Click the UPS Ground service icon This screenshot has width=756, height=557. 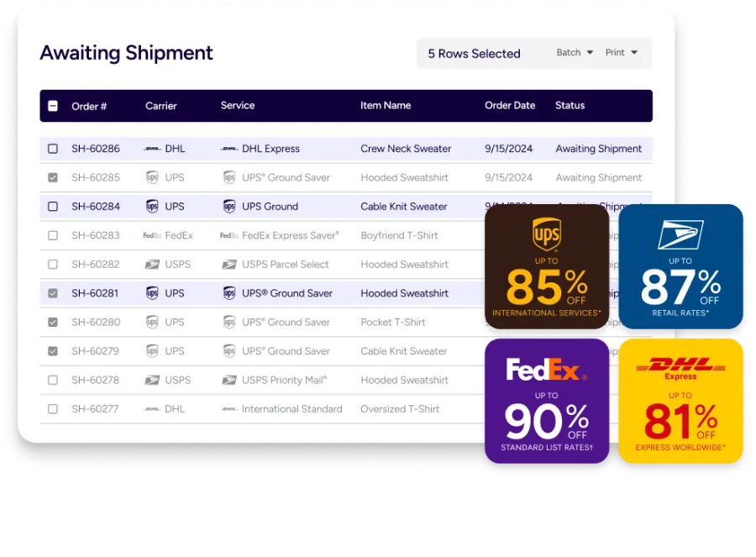[x=229, y=207]
